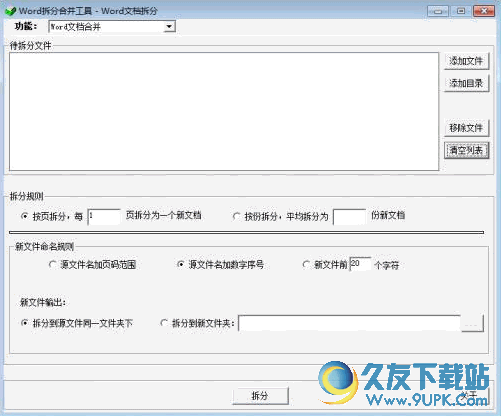Maximize the Word拆分合并工具 window

(x=461, y=11)
